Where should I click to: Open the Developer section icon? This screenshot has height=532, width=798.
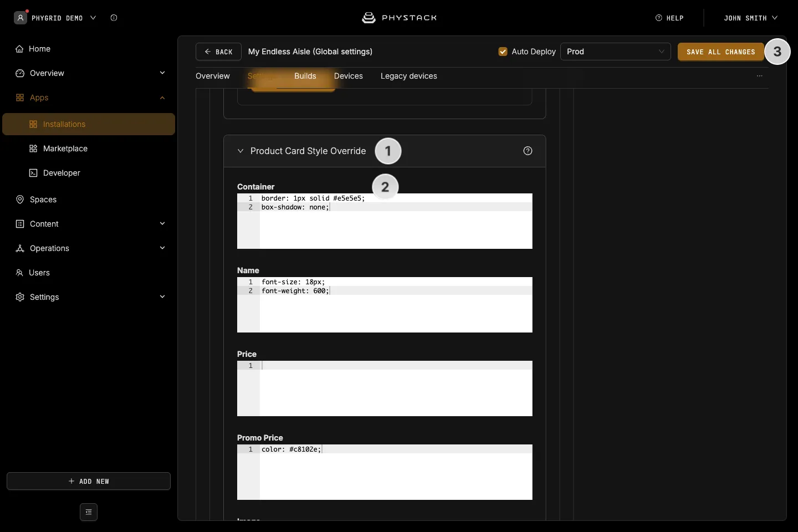(x=33, y=173)
